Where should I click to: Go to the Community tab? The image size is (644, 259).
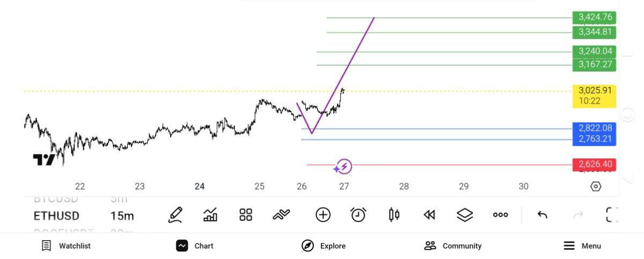point(453,246)
